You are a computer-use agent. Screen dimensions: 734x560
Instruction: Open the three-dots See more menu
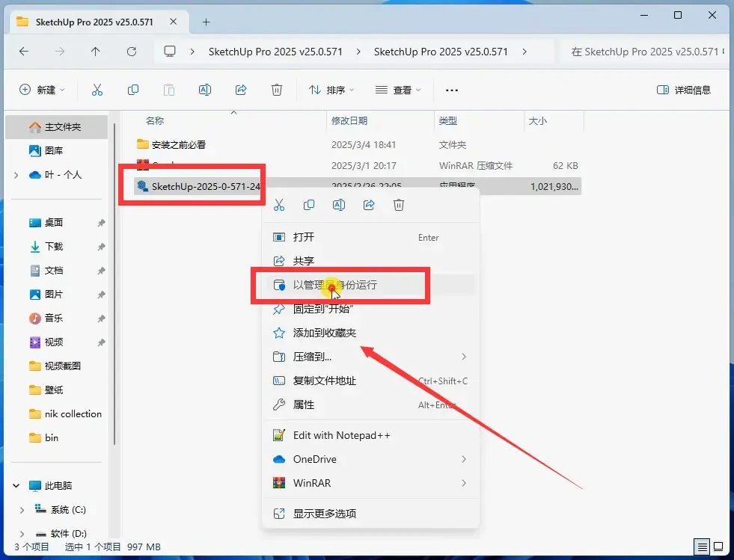click(x=452, y=90)
